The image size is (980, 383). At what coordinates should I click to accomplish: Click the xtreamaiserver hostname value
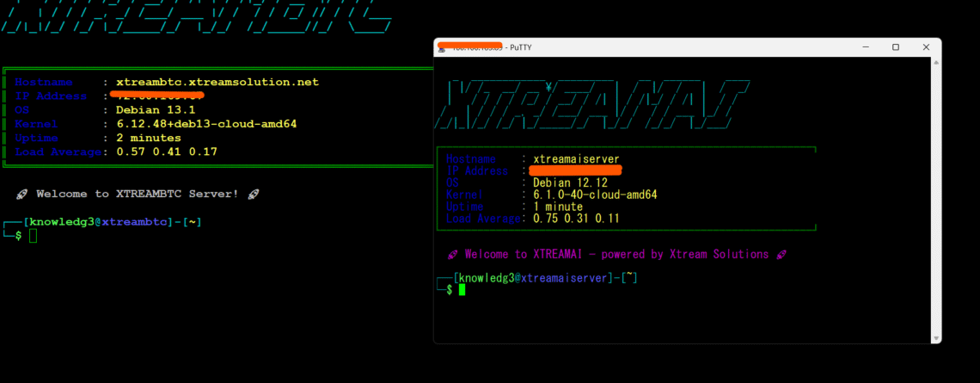[576, 159]
